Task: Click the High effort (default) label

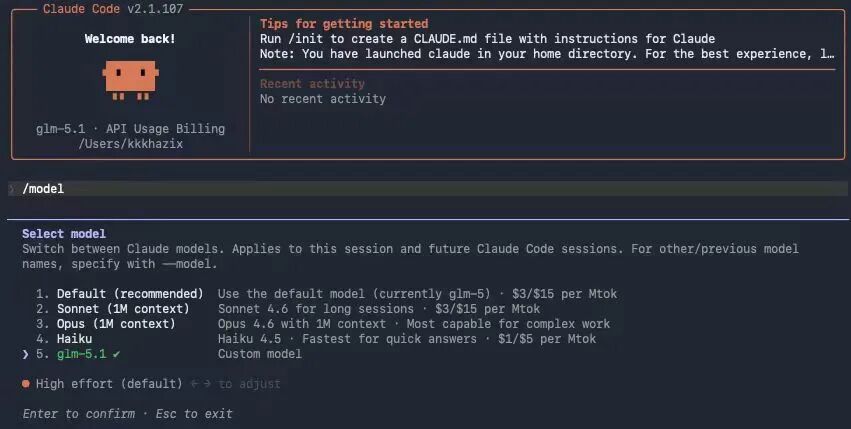Action: click(x=109, y=384)
